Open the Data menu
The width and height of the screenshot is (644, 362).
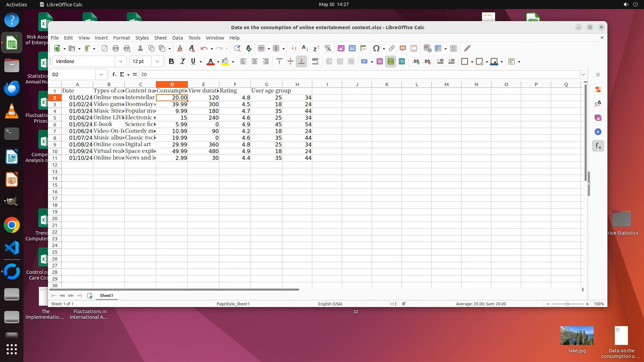point(177,38)
